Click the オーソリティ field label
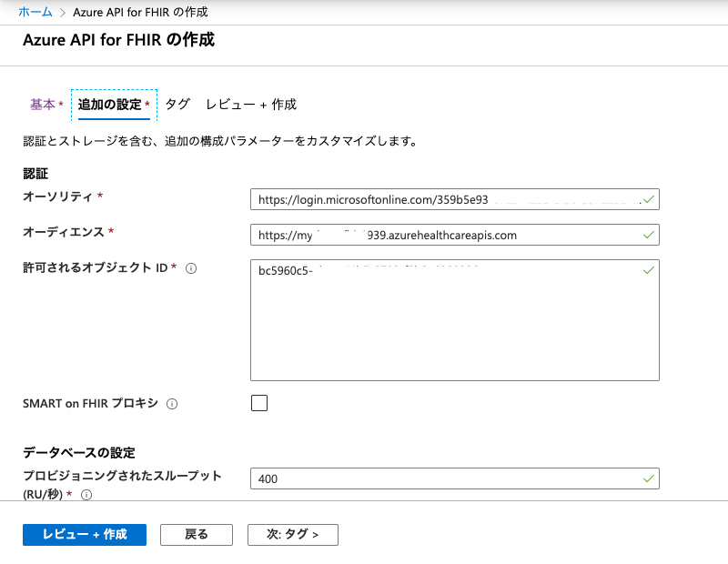The height and width of the screenshot is (564, 728). (x=58, y=196)
